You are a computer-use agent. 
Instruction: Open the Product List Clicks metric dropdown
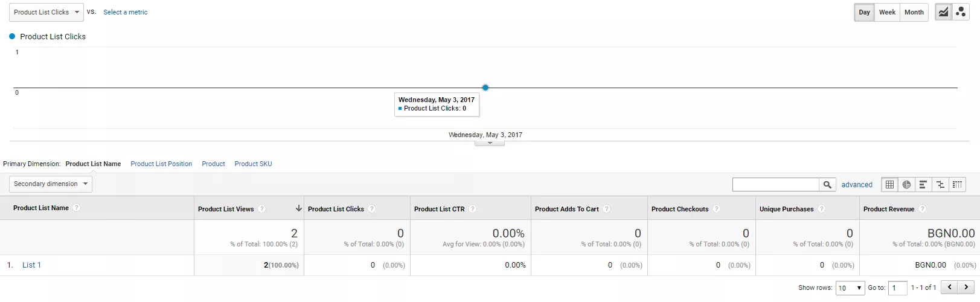pyautogui.click(x=47, y=12)
